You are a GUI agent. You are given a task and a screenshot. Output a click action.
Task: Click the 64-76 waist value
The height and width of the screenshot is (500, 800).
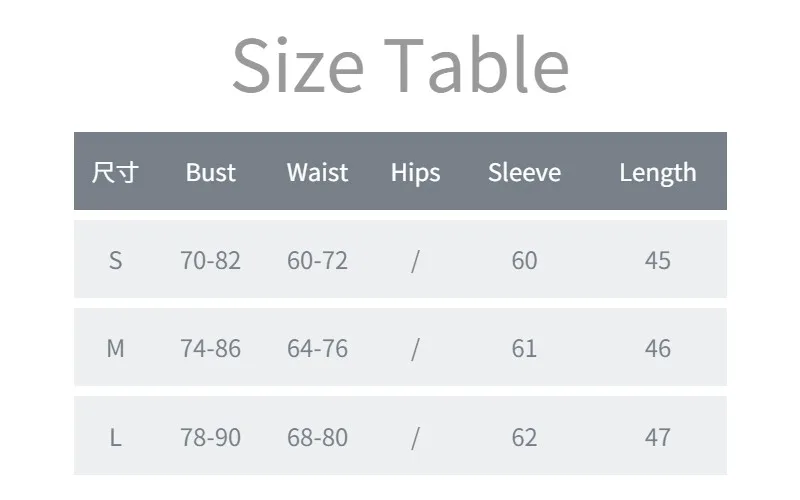[x=317, y=348]
